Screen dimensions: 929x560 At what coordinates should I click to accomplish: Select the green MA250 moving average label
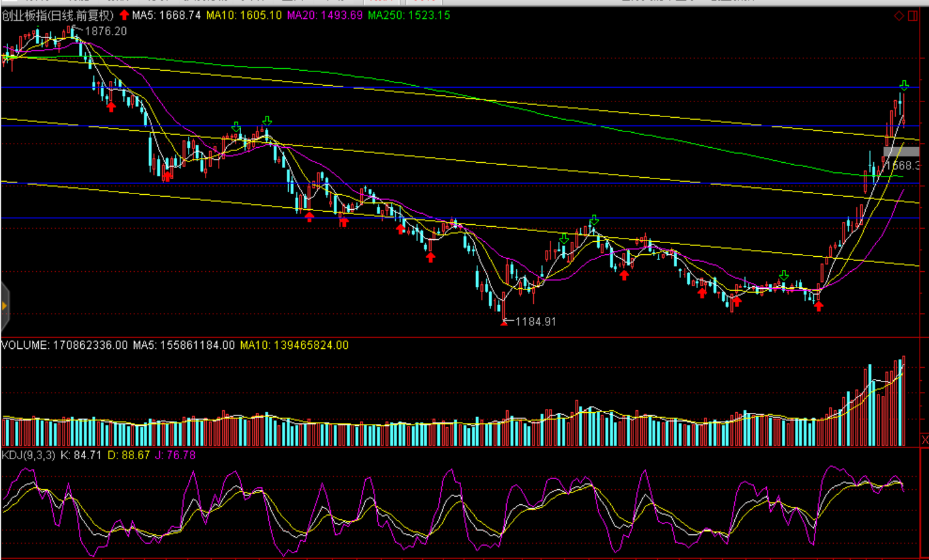click(x=408, y=15)
